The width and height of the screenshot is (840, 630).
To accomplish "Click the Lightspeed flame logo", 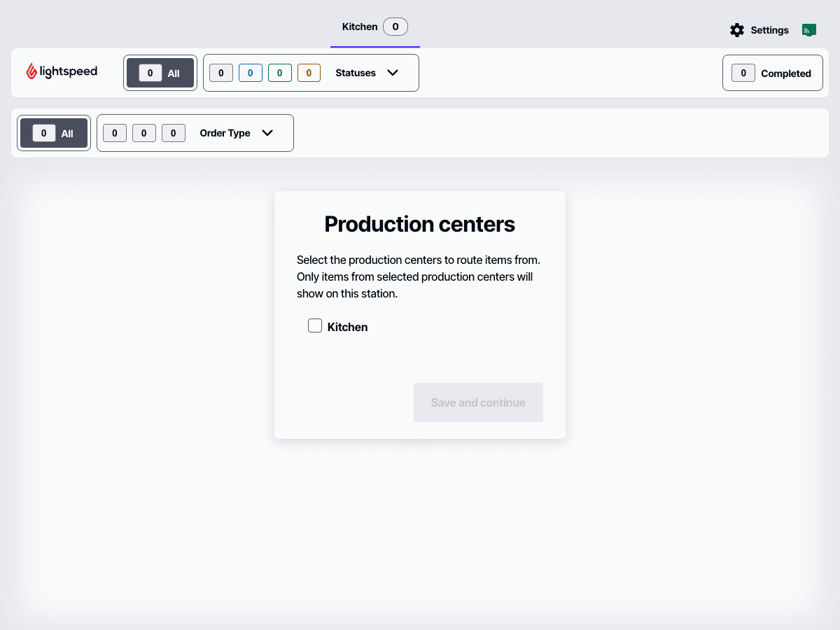I will [31, 71].
